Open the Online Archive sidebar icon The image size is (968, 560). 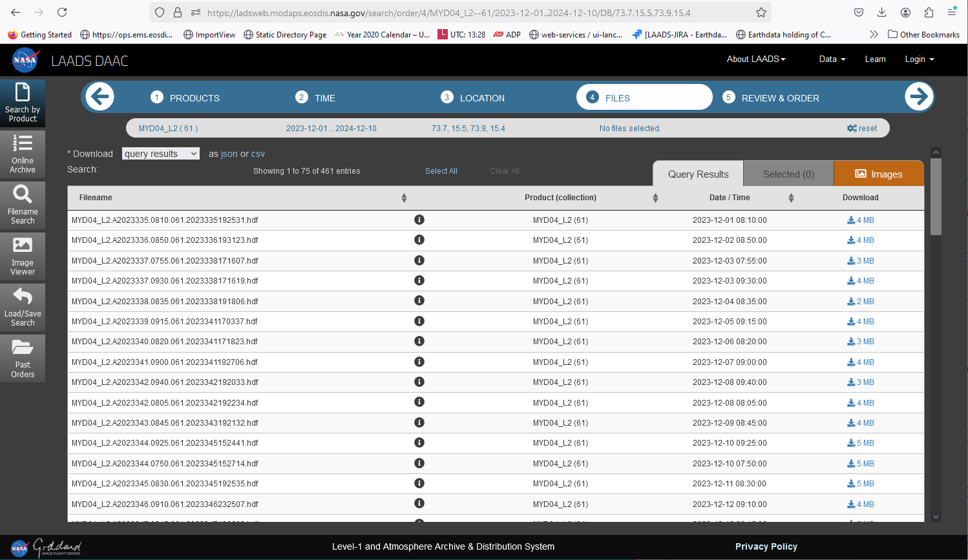click(x=23, y=154)
